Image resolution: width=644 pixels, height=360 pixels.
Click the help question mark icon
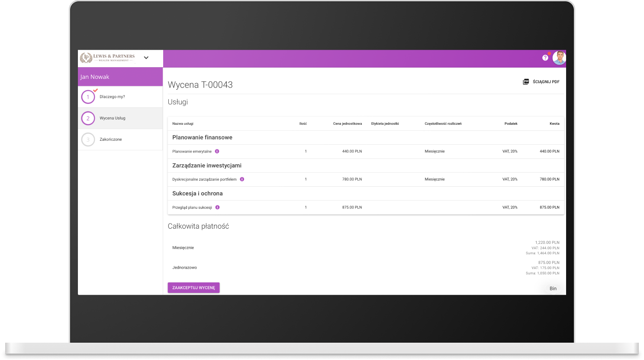click(x=545, y=58)
